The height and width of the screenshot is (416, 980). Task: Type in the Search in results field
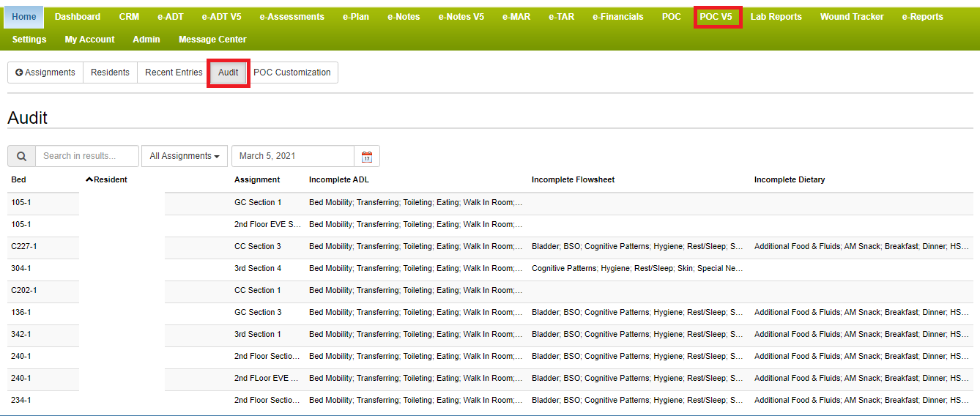pos(86,156)
